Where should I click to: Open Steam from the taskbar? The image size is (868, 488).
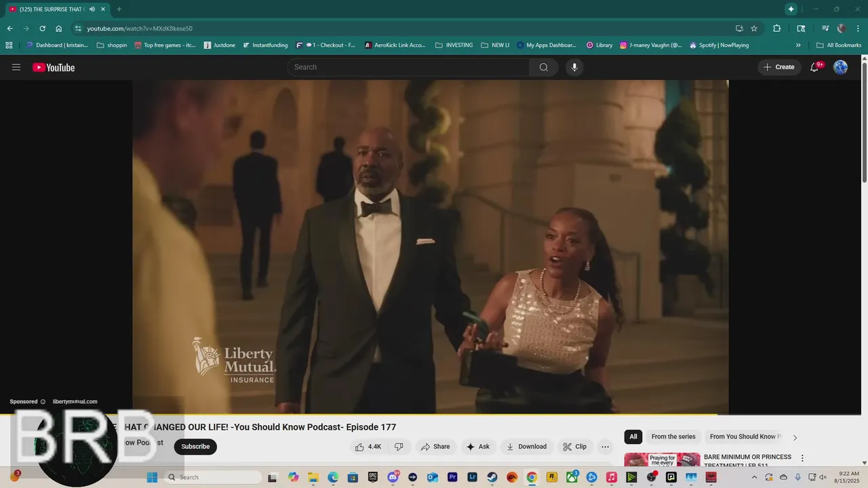click(x=492, y=477)
